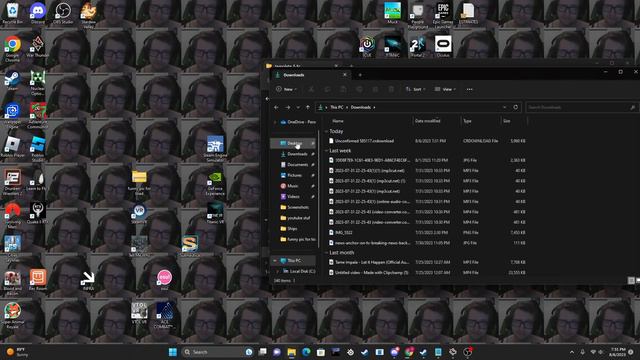
Task: Collapse the Today group
Action: (x=327, y=131)
